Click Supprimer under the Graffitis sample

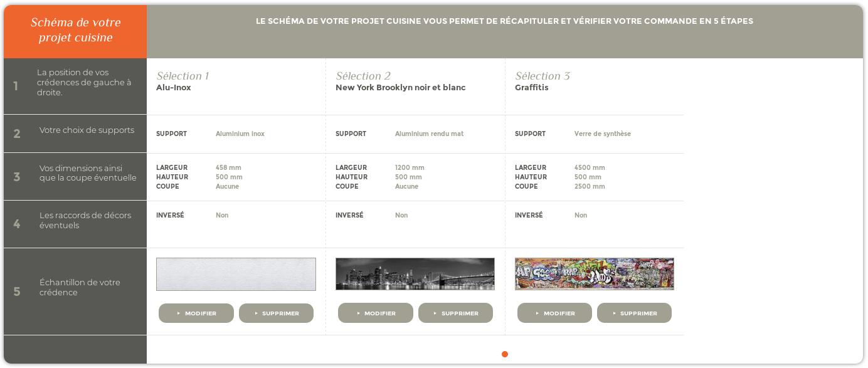(x=634, y=313)
